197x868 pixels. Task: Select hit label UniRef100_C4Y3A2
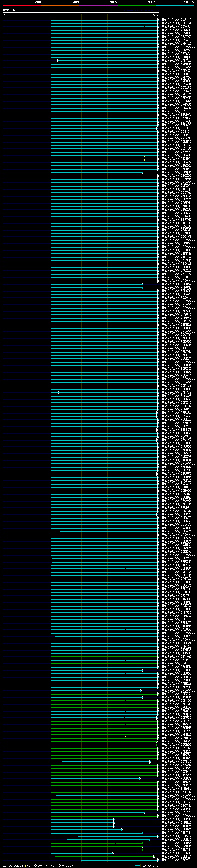177,656
